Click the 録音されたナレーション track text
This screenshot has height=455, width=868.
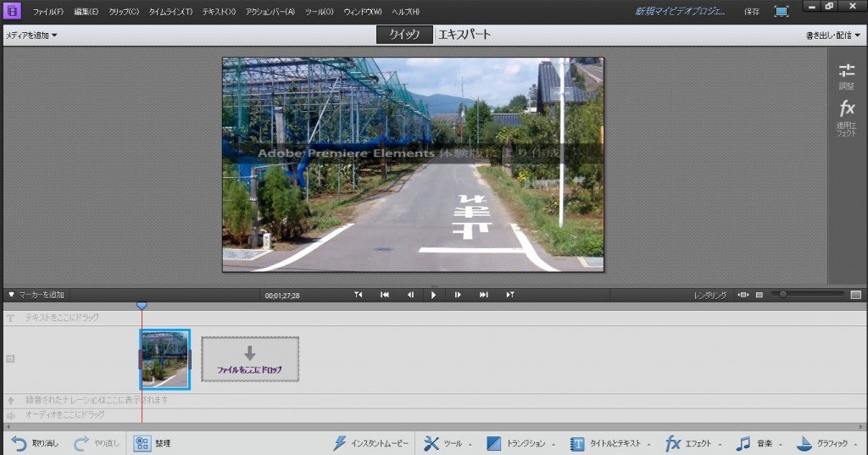(97, 400)
